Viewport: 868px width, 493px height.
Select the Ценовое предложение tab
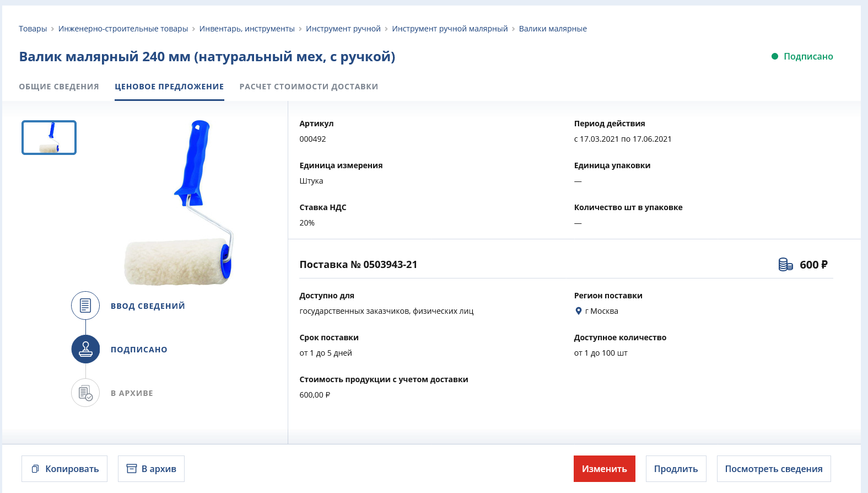(x=169, y=87)
